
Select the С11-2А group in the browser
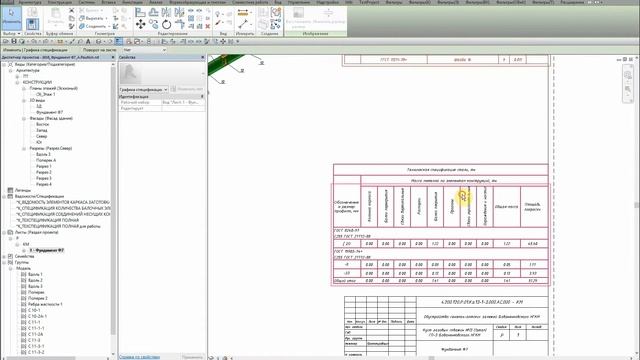[x=36, y=334]
